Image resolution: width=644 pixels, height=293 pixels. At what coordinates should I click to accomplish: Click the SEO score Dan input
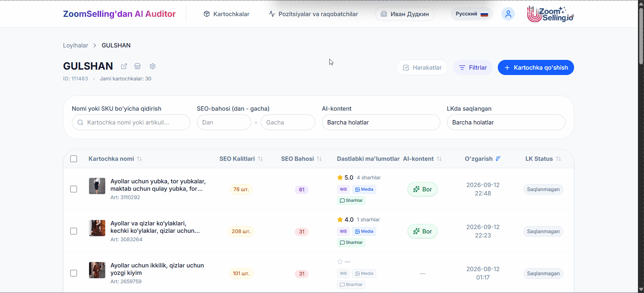224,122
